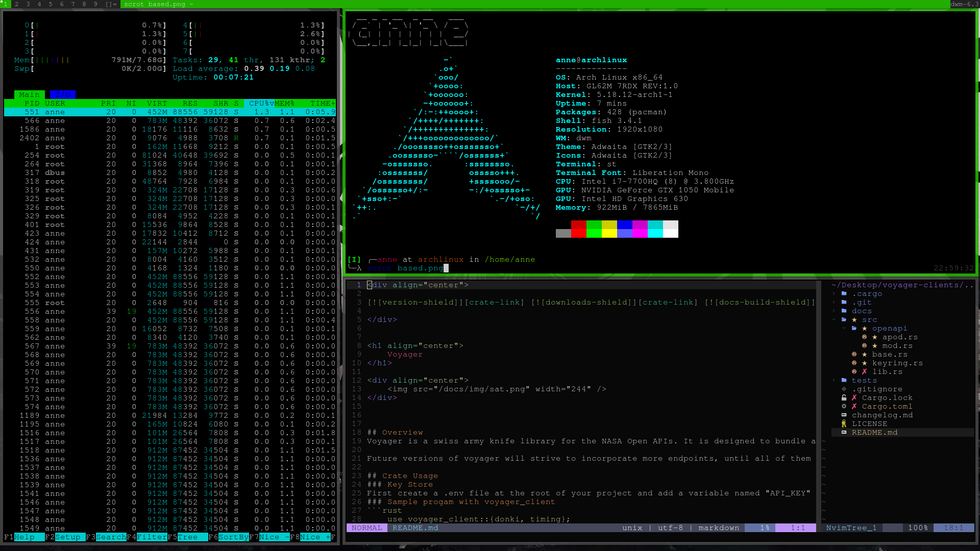Image resolution: width=980 pixels, height=551 pixels.
Task: Click the Rust icon beside apod.rs
Action: [x=864, y=337]
